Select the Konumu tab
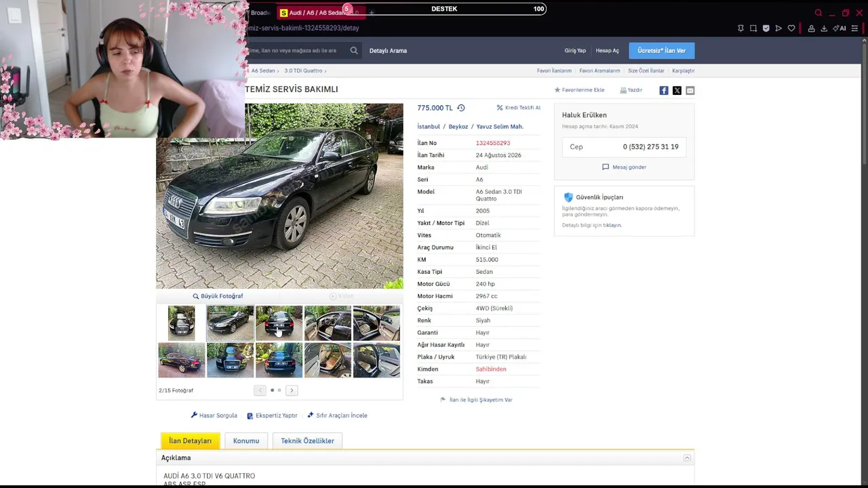 click(x=246, y=441)
